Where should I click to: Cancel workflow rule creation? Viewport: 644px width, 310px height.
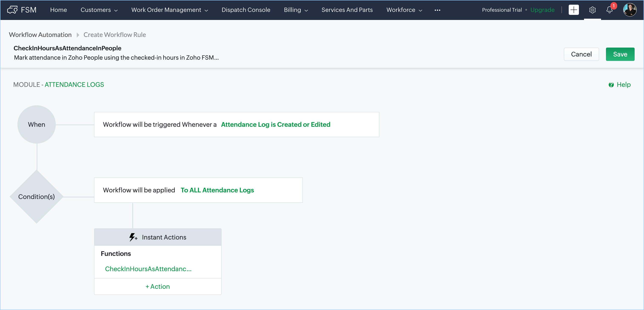pyautogui.click(x=581, y=54)
